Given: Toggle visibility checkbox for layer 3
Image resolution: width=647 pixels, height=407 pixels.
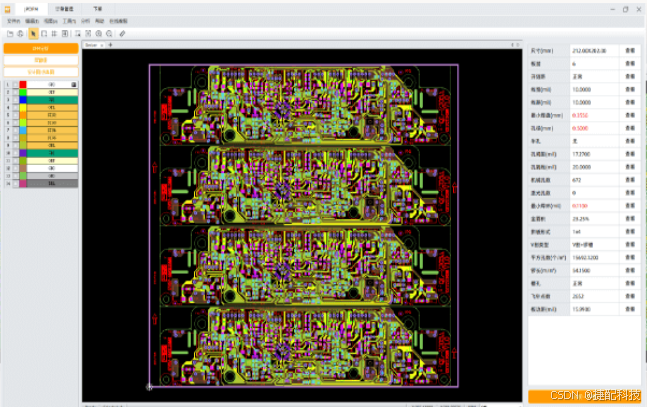Looking at the screenshot, I should coord(15,100).
